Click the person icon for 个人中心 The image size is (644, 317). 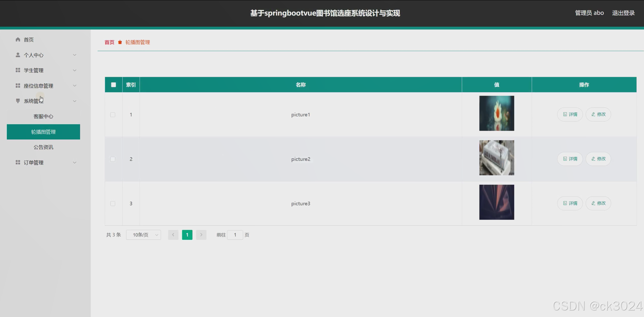click(x=18, y=55)
